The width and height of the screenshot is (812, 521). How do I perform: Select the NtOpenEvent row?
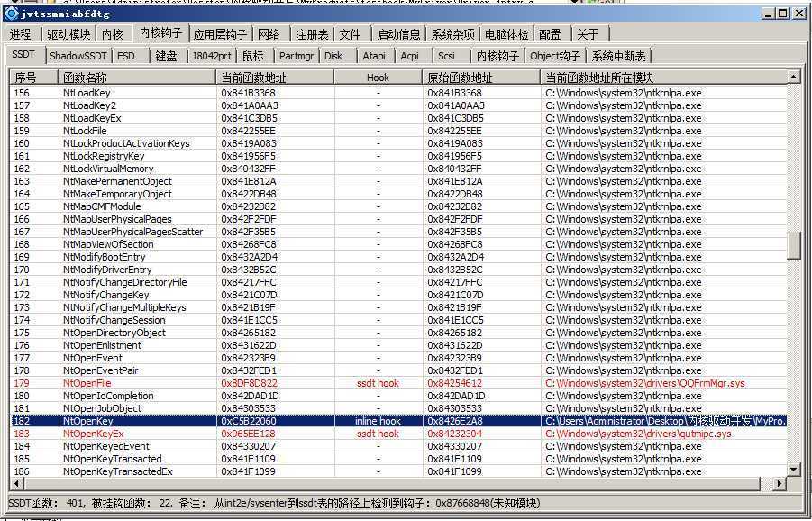pos(398,358)
